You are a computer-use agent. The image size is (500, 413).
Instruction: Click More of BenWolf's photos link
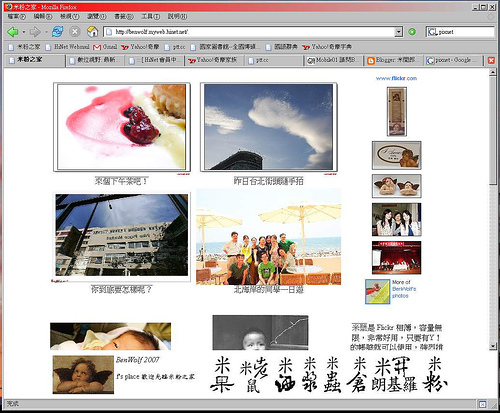click(x=404, y=289)
